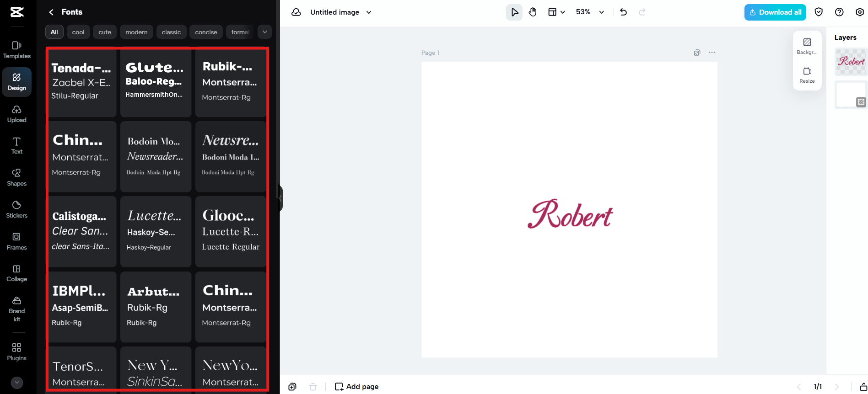Choose the Rubik / Montserrat font pairing card
Screen dimensions: 868x394
pyautogui.click(x=231, y=83)
